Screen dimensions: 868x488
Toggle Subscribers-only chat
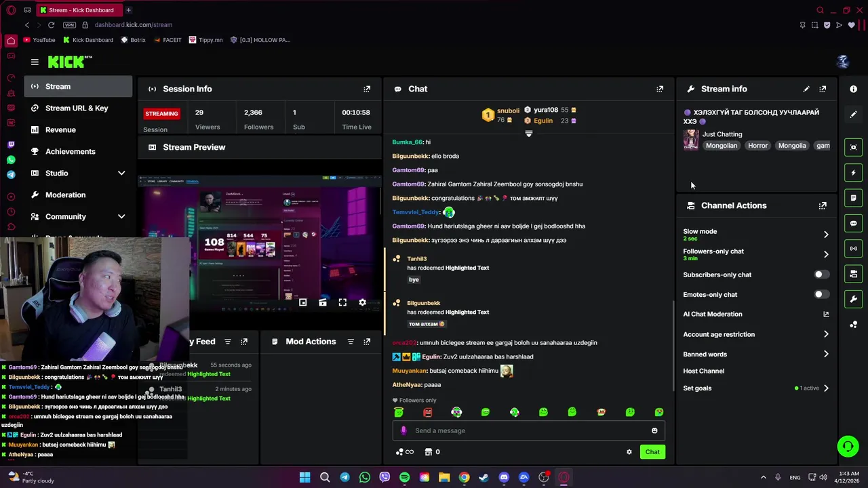(x=821, y=274)
